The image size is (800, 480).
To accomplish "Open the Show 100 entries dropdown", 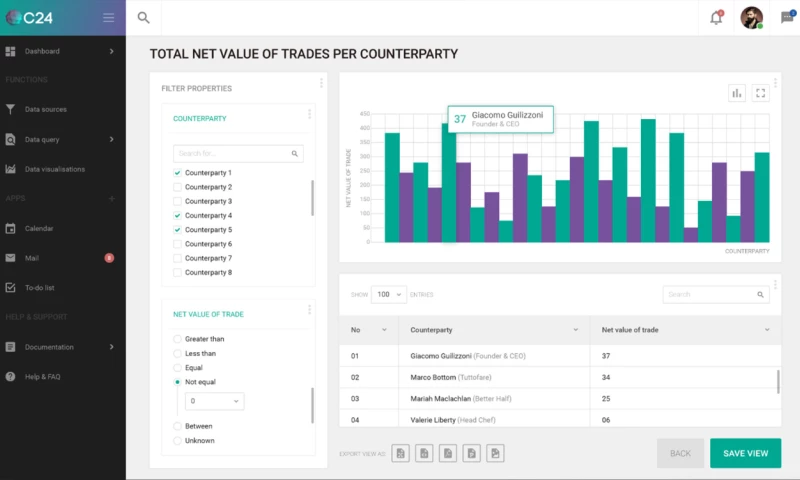I will tap(389, 295).
